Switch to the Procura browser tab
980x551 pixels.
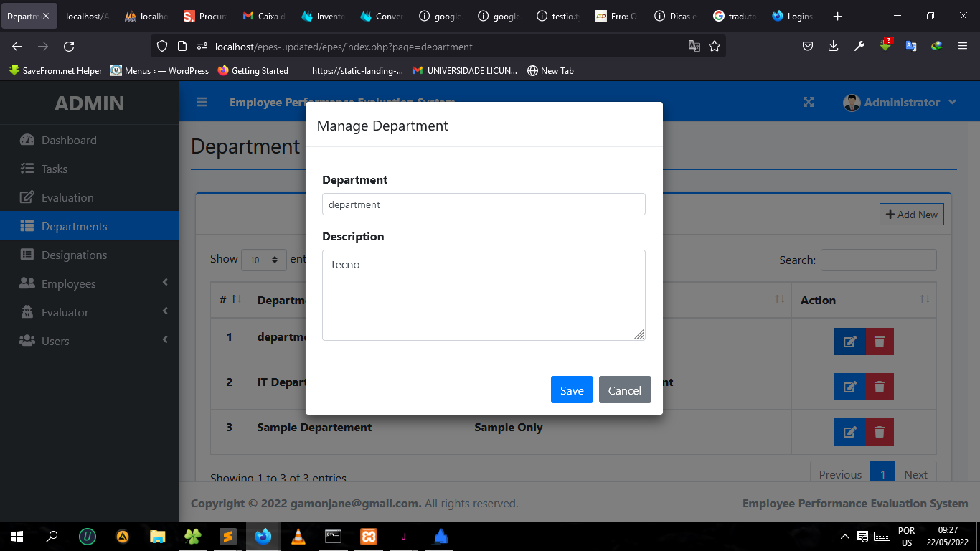[x=206, y=17]
